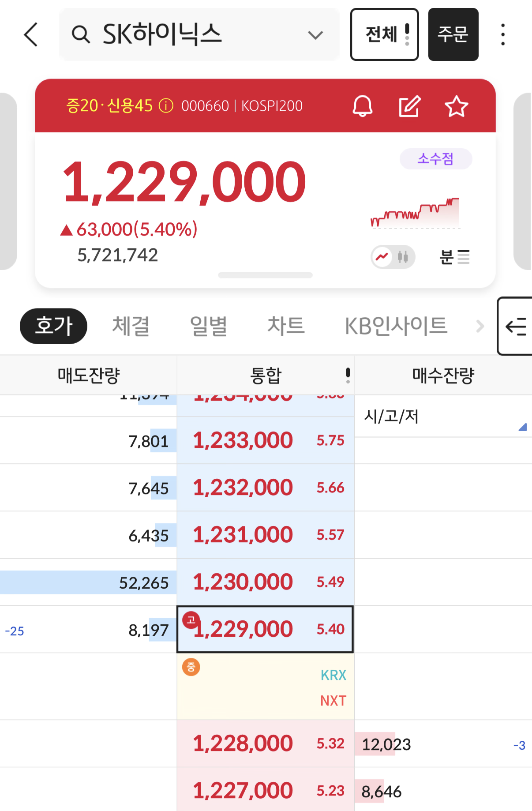Tap the info icon beside 신용45
The width and height of the screenshot is (532, 811).
click(166, 106)
